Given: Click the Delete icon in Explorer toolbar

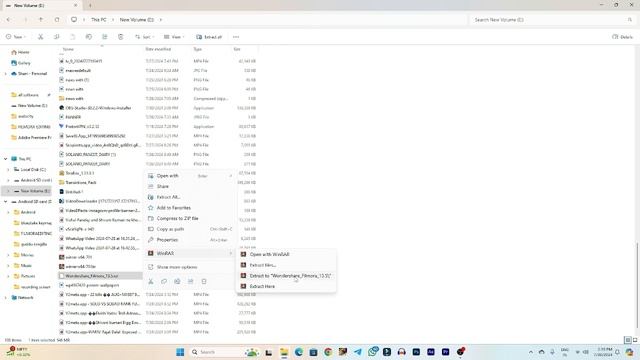Looking at the screenshot, I should [x=120, y=37].
